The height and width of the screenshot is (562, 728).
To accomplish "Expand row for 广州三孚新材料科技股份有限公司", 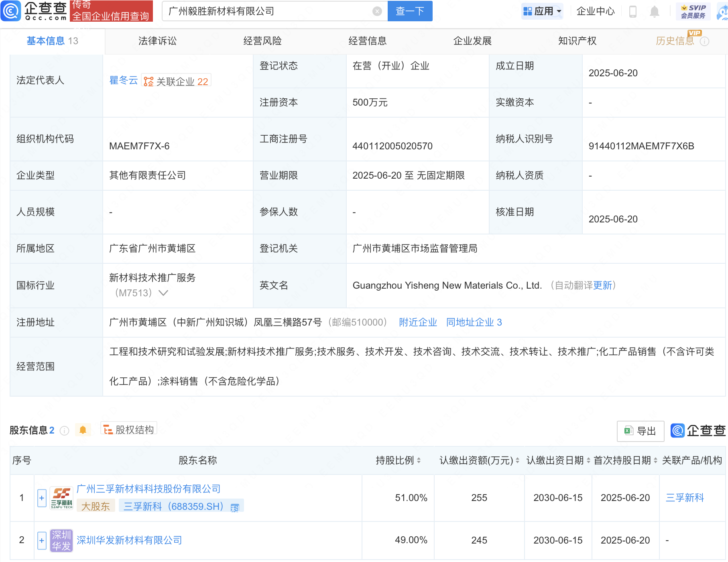I will (x=42, y=498).
